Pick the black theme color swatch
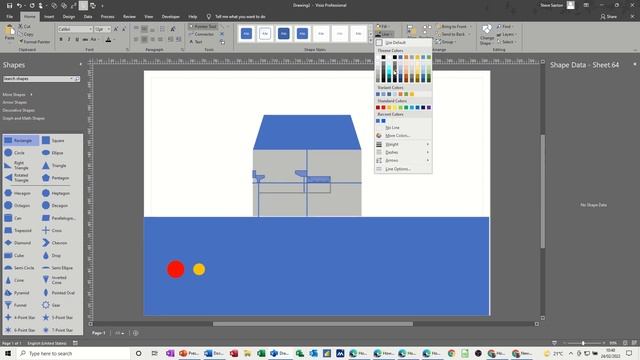Viewport: 640px width, 360px height. 384,57
